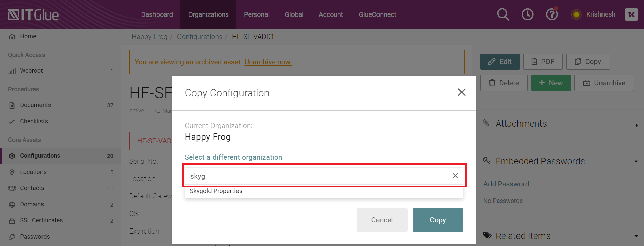The height and width of the screenshot is (246, 644).
Task: Clear the organization search using the X
Action: coord(455,176)
